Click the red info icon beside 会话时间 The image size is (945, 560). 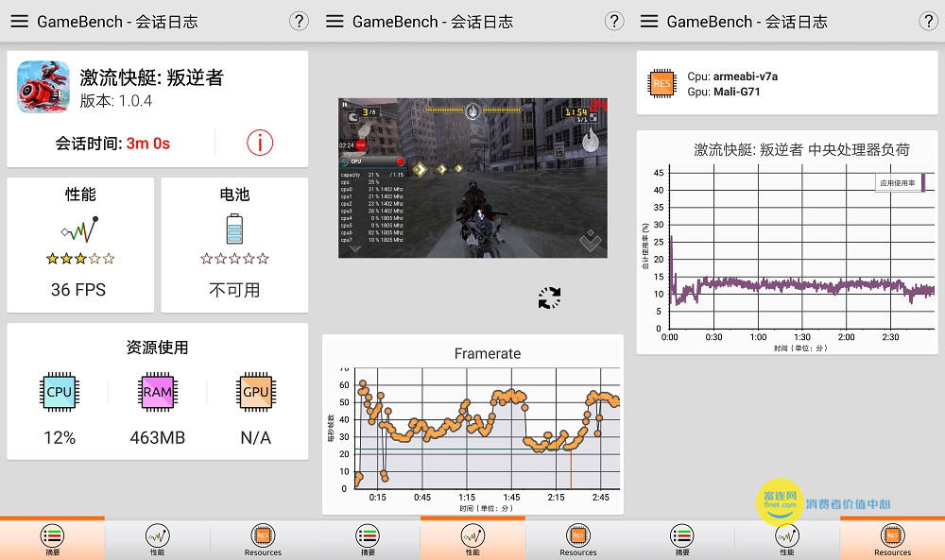click(260, 144)
